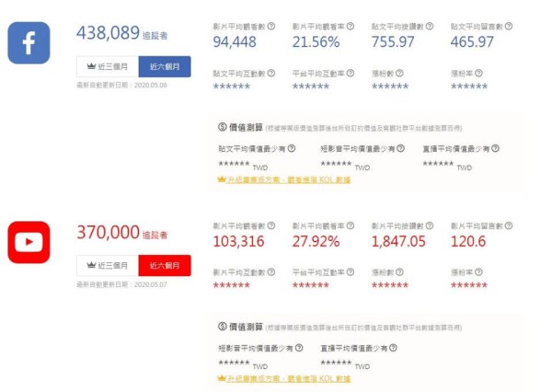
Task: Open help icon beside YouTube 漲粉數
Action: pos(399,272)
